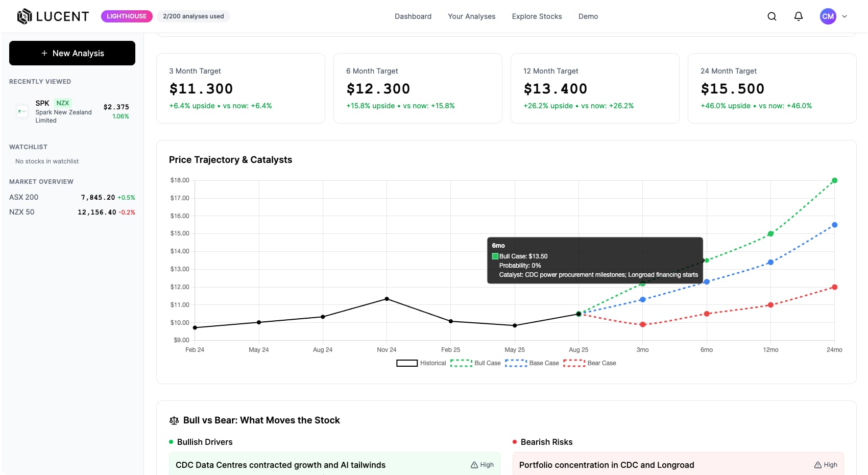Screen dimensions: 868x475
Task: Click the Lucent logo icon
Action: pyautogui.click(x=25, y=16)
